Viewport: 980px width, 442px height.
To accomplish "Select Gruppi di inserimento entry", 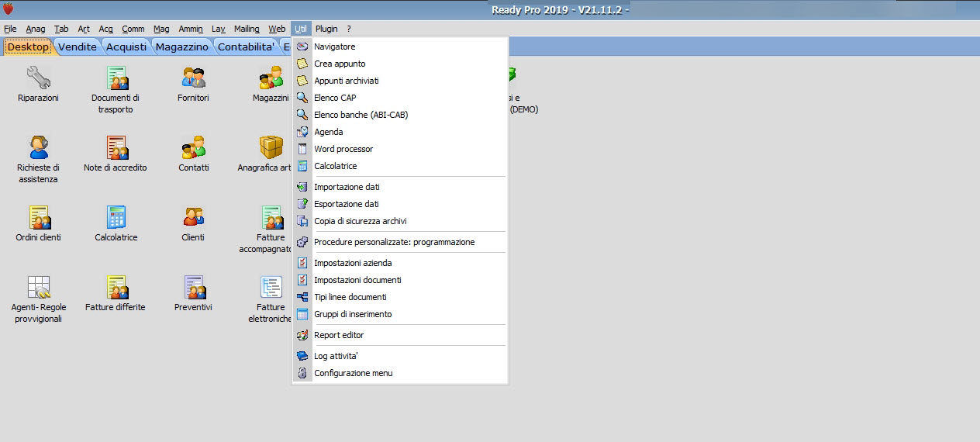I will pos(400,314).
